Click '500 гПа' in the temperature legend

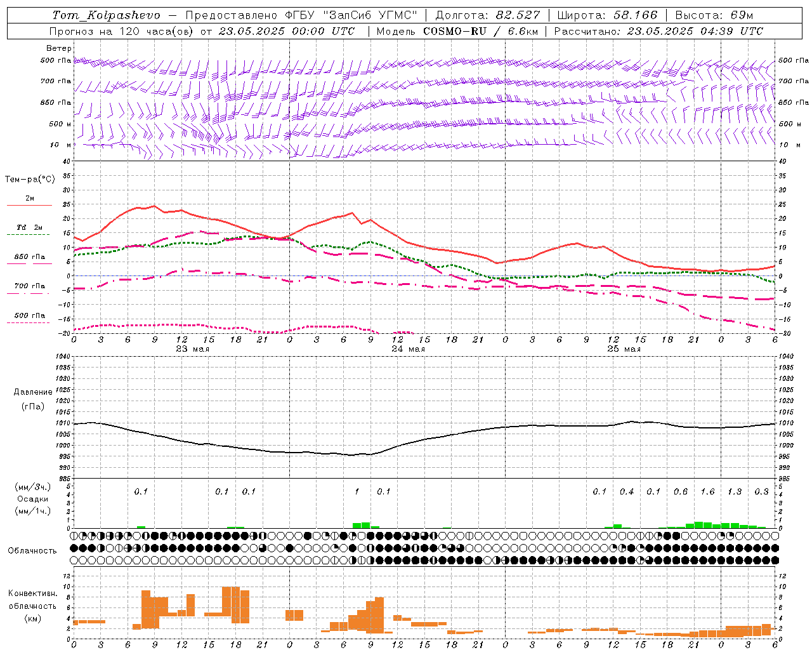click(30, 315)
